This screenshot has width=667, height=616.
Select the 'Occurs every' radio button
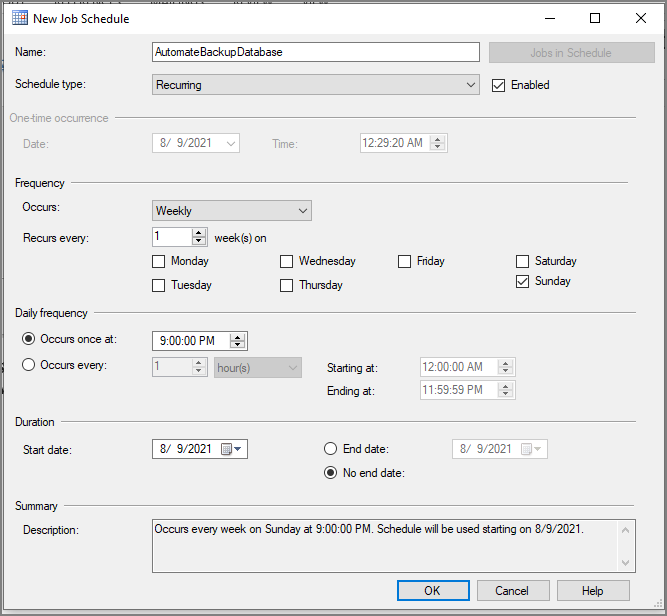click(x=29, y=365)
